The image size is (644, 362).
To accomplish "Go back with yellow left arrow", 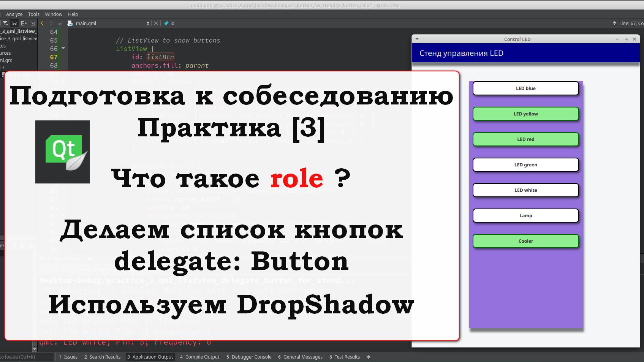I will [x=43, y=23].
